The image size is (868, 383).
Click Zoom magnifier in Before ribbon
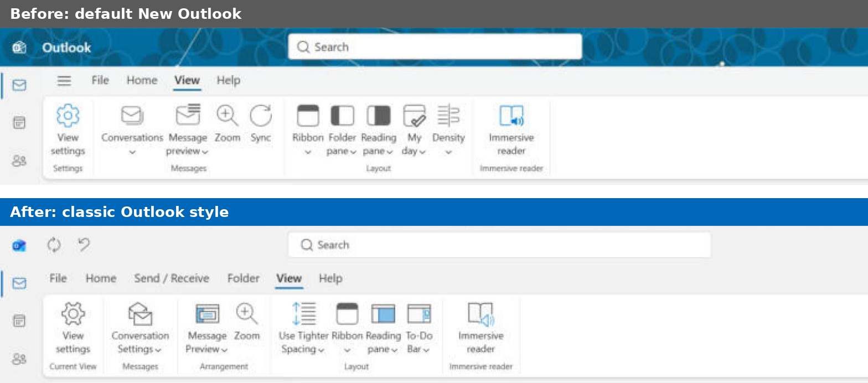pos(227,116)
